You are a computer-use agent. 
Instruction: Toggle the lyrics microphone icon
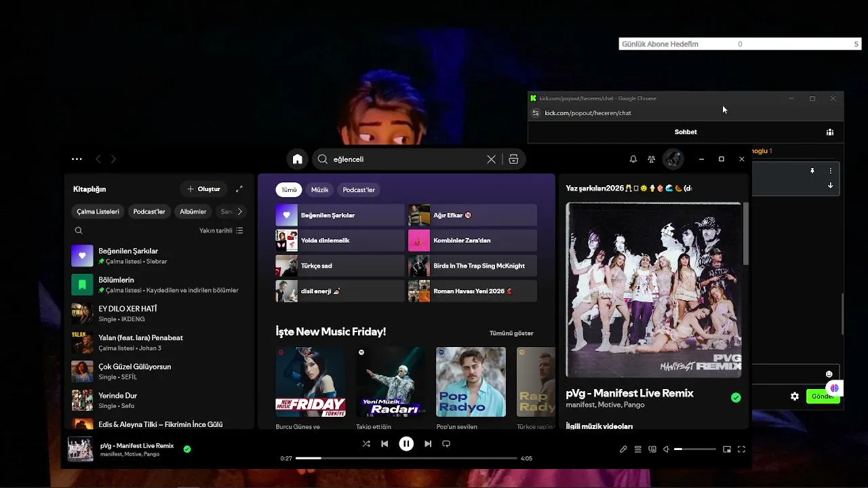coord(624,449)
